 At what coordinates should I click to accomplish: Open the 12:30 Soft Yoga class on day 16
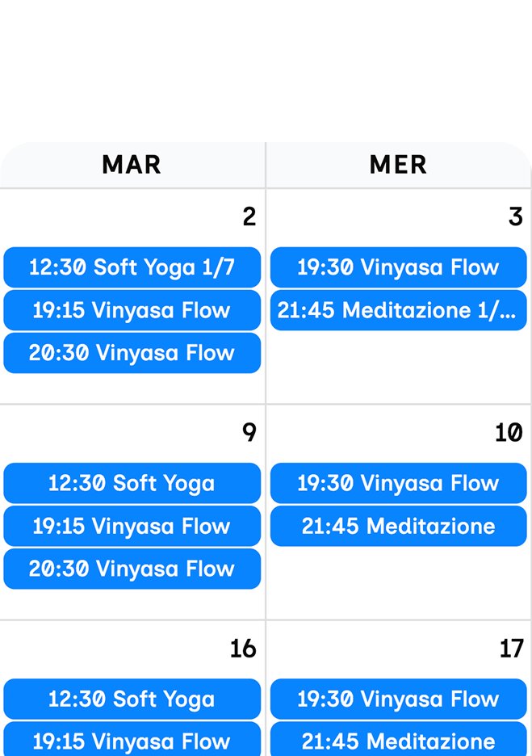[132, 699]
